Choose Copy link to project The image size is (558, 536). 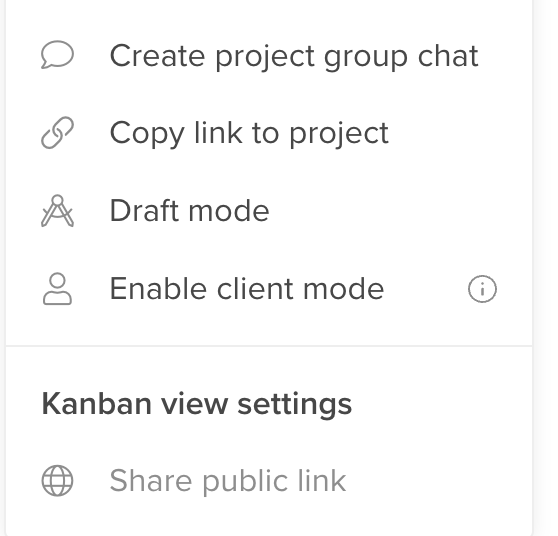[x=269, y=133]
